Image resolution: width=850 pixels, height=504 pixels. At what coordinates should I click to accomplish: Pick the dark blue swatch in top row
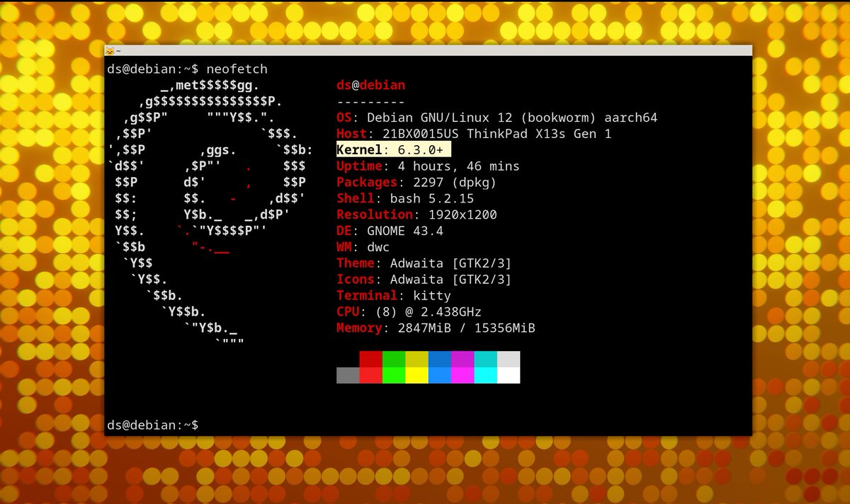pos(440,359)
